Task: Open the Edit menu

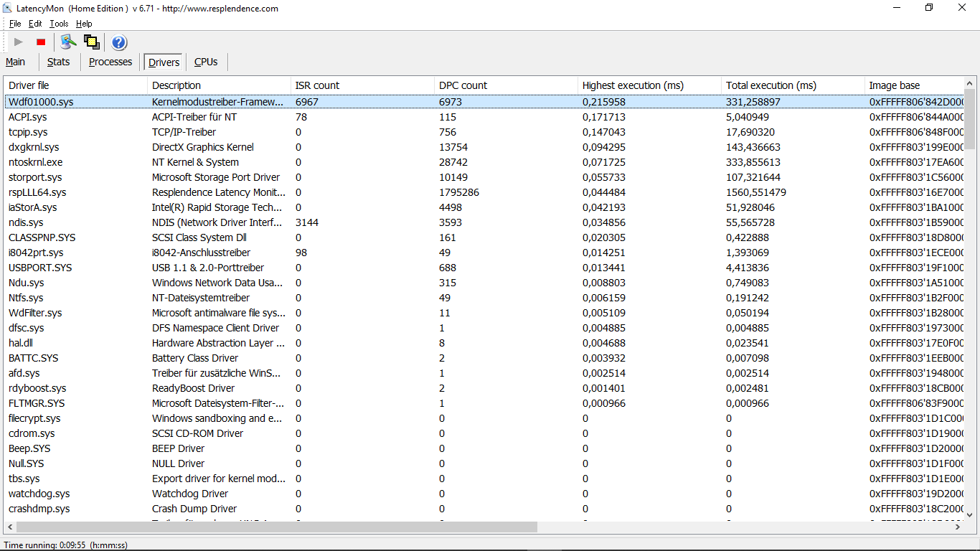Action: 35,24
